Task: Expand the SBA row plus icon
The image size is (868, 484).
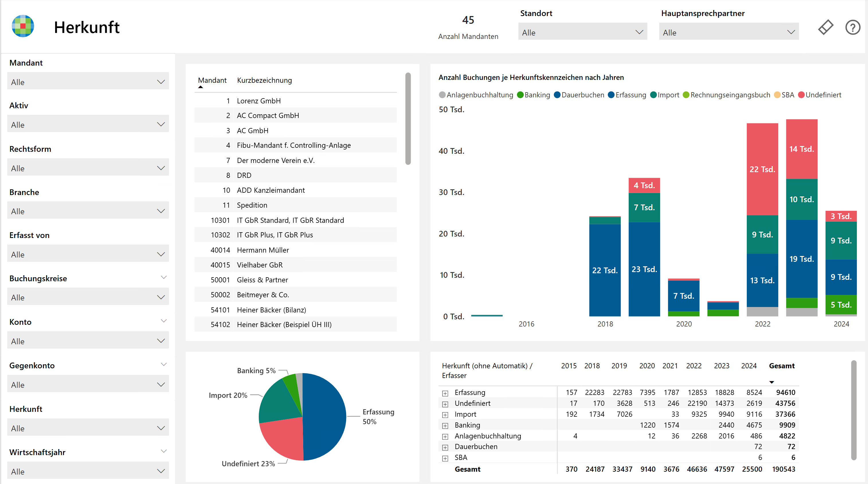Action: tap(445, 459)
